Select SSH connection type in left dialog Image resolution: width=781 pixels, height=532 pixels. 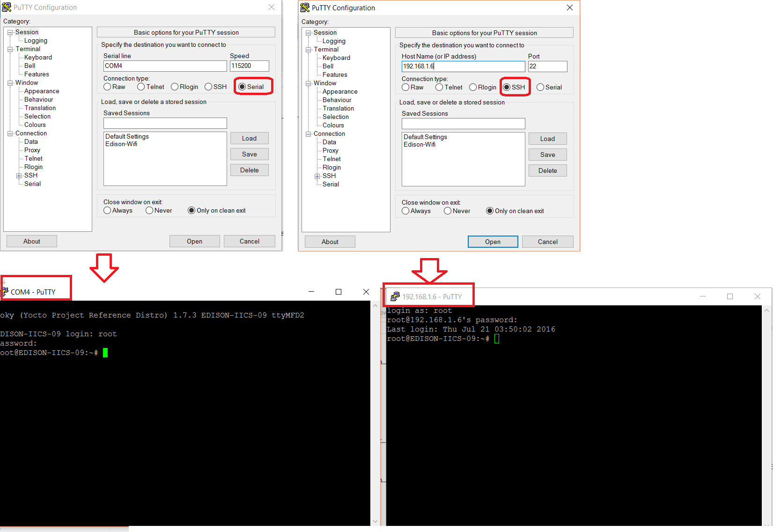coord(208,87)
